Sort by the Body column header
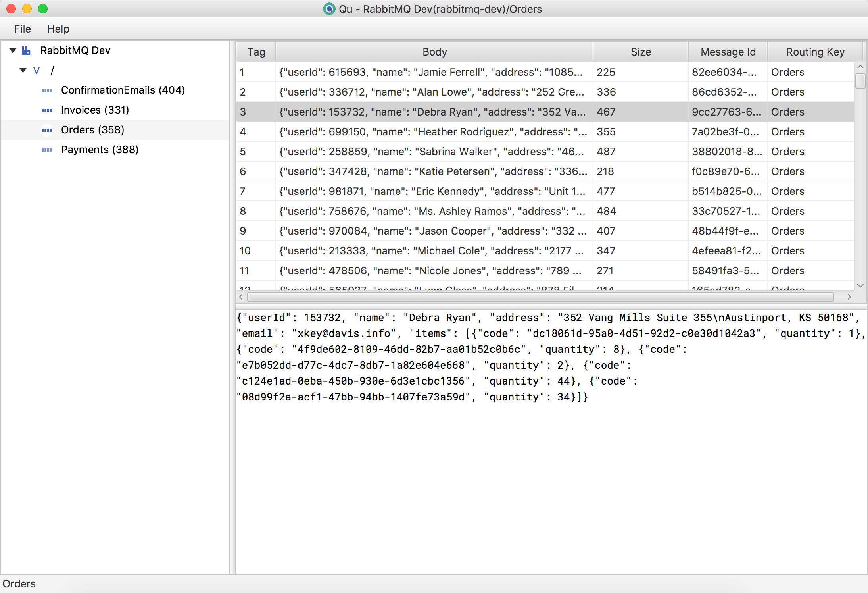This screenshot has width=868, height=593. [434, 52]
